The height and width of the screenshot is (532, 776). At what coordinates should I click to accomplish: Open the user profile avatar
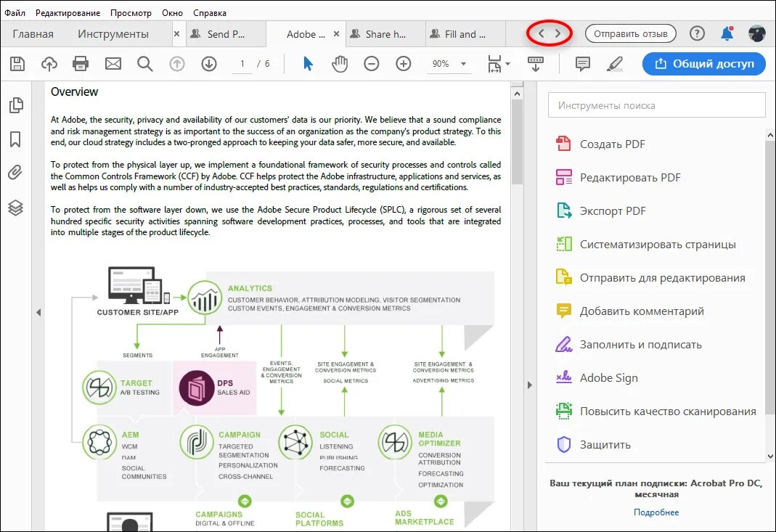(x=756, y=33)
